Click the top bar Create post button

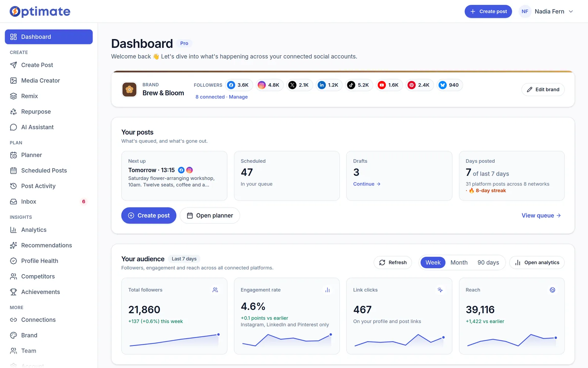click(488, 11)
